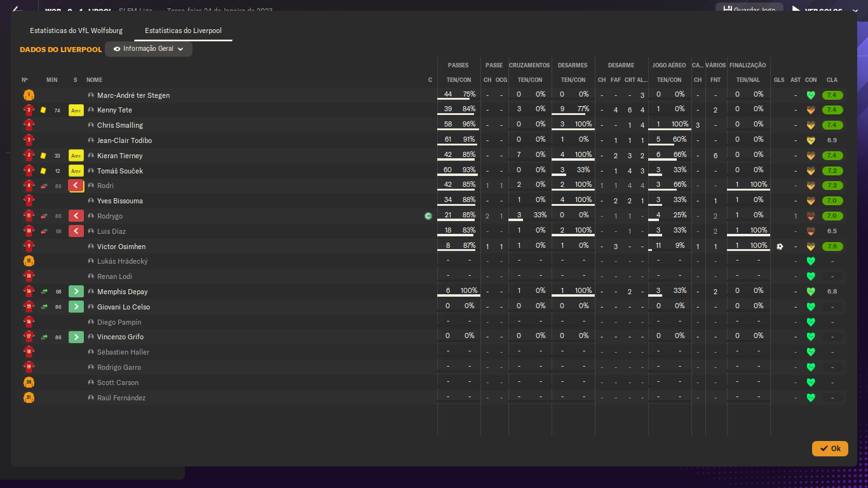Click Victor Osimhen's red shirt number icon
The width and height of the screenshot is (868, 488).
(x=29, y=247)
